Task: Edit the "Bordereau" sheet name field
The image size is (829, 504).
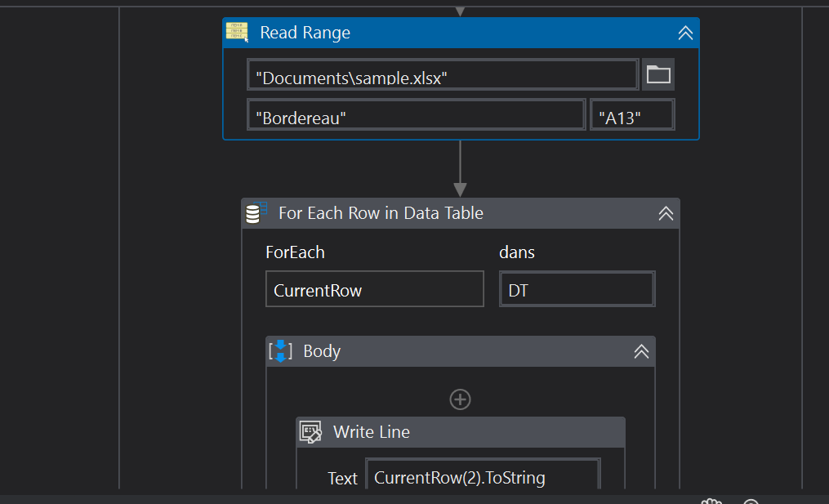Action: pos(416,114)
